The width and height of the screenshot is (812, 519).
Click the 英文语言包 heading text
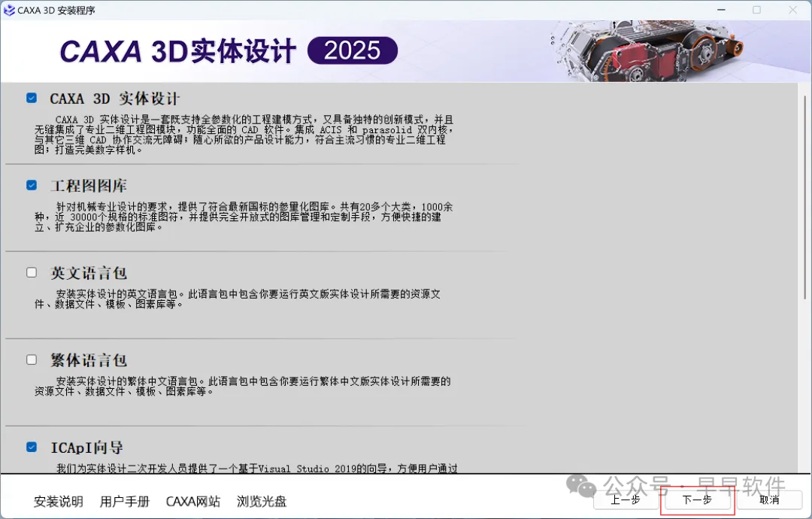pos(89,273)
